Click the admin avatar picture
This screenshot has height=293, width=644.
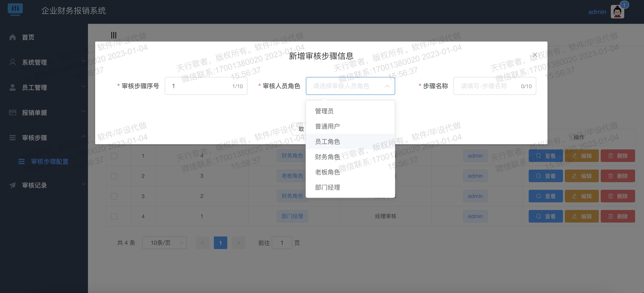point(617,12)
